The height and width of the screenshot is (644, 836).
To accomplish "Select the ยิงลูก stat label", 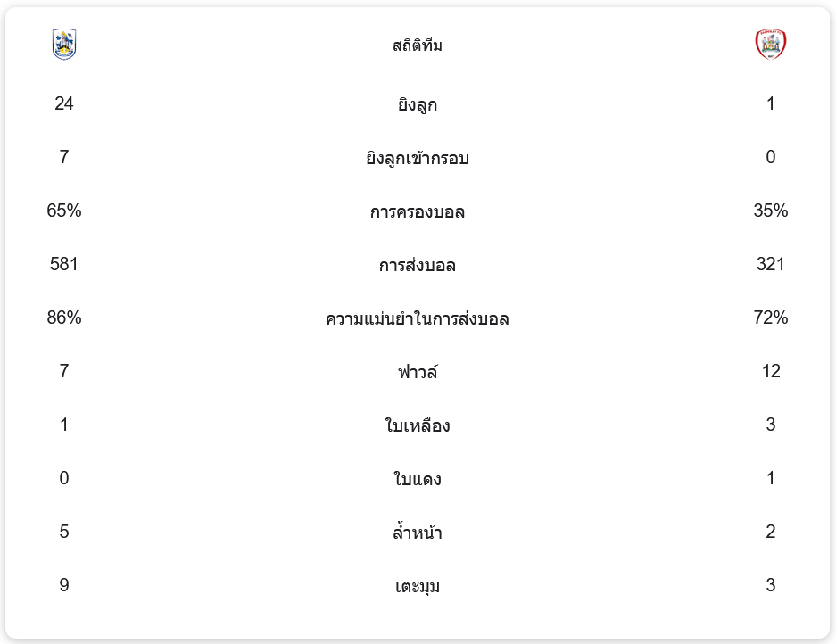I will coord(418,105).
